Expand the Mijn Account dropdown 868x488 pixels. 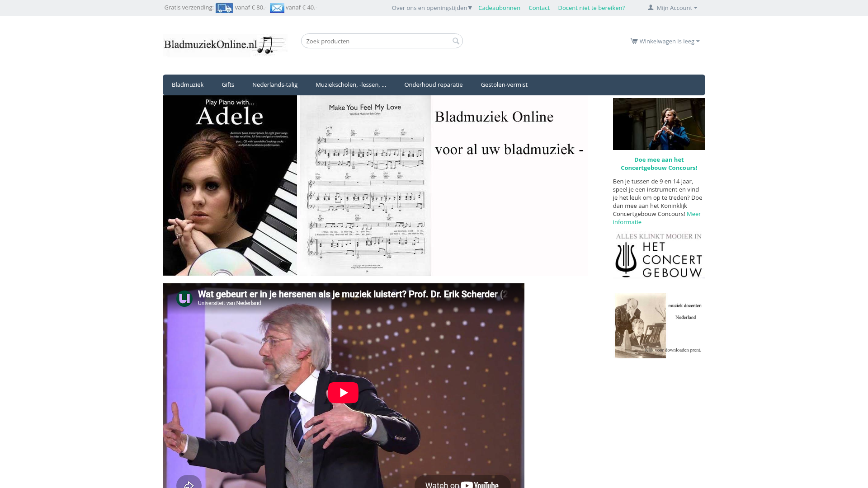(x=673, y=8)
